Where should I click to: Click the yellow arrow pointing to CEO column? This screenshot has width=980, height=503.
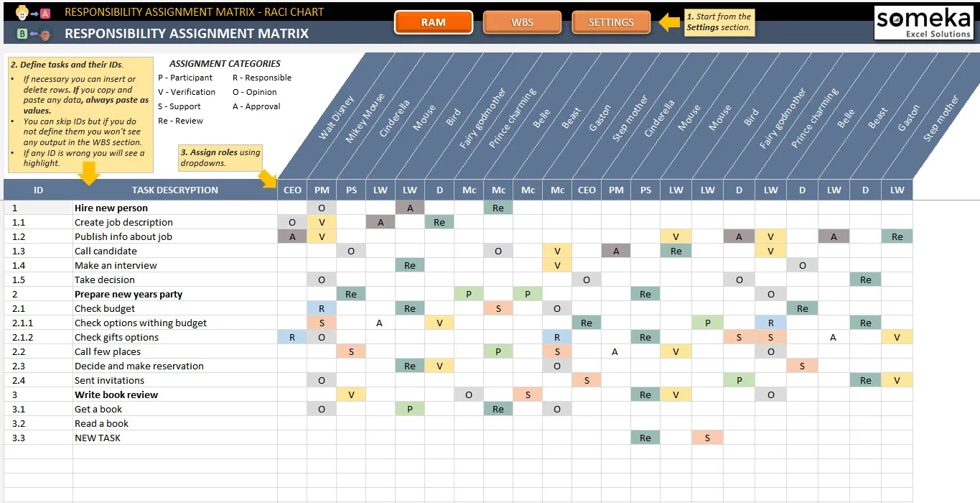click(x=268, y=179)
